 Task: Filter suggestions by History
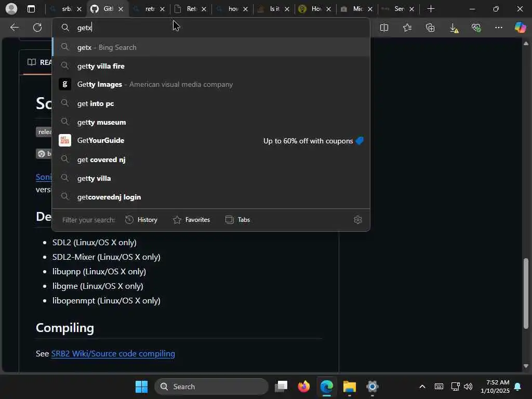click(141, 220)
